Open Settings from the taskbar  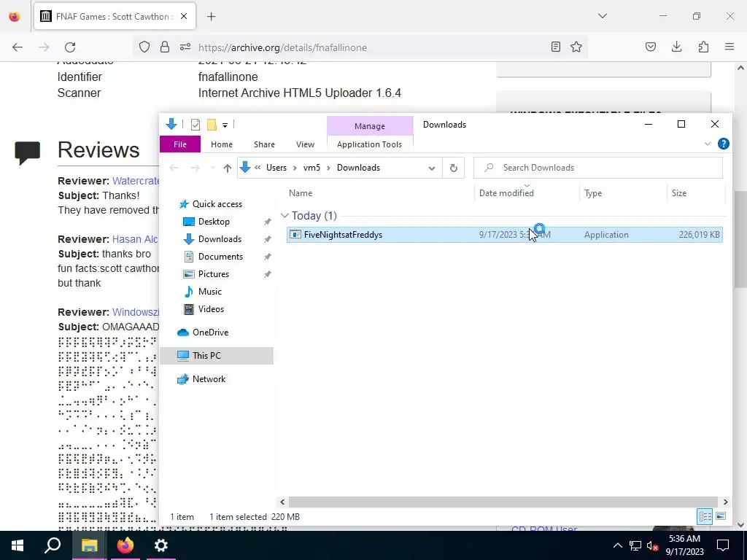[x=161, y=545]
